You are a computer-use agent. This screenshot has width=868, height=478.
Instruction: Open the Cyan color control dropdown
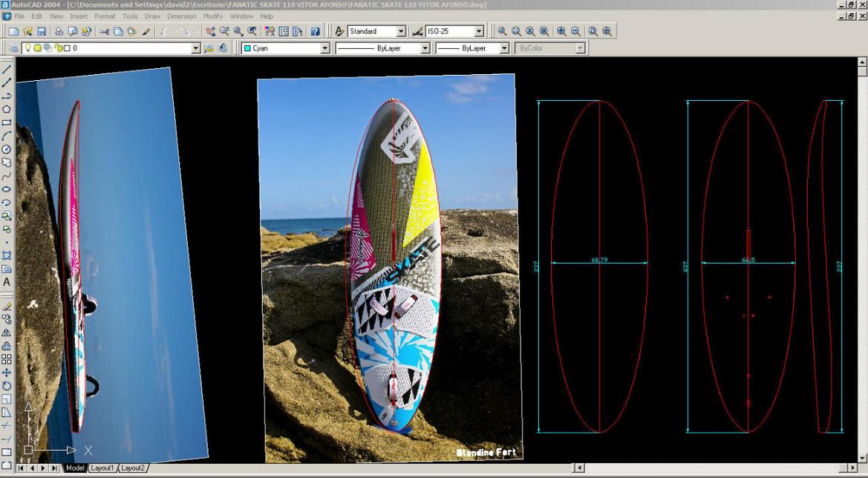325,48
